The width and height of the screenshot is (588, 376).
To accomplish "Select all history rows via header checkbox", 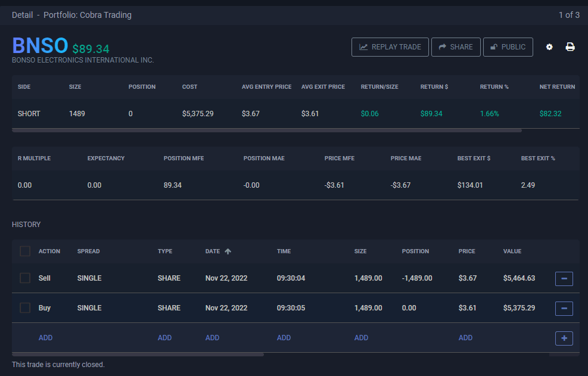I will (25, 251).
